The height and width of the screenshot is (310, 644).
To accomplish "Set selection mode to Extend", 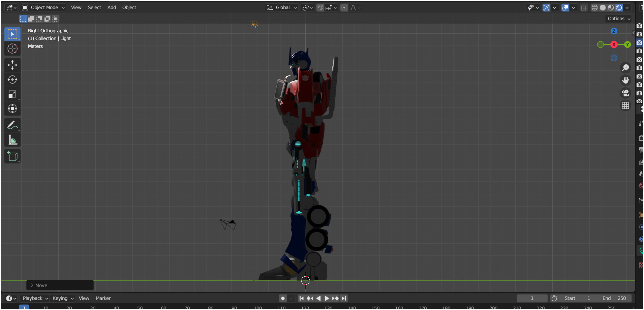I will click(x=31, y=19).
